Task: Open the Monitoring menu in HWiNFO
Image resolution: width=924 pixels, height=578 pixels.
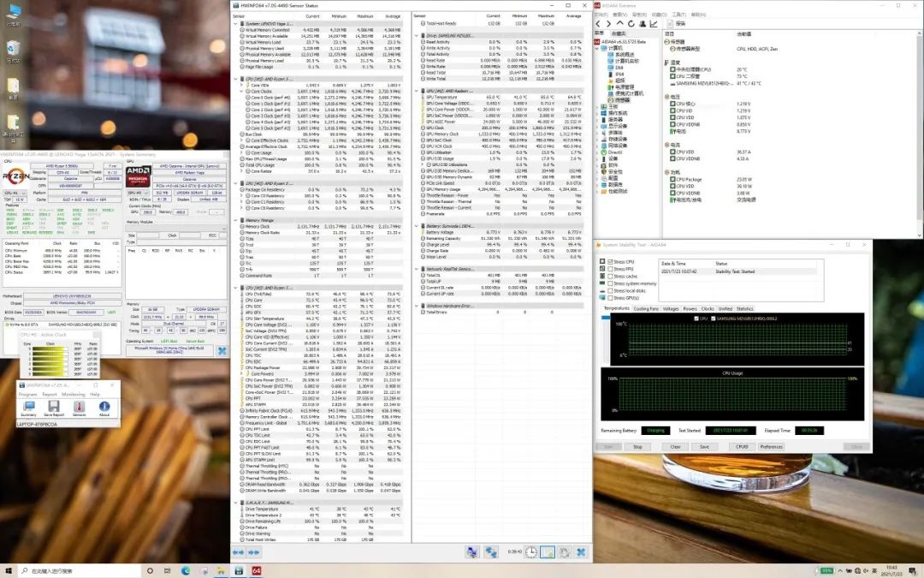Action: coord(73,395)
